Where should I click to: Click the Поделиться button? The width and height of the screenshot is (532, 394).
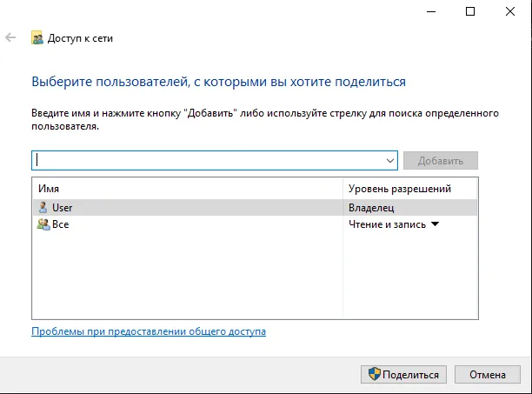[x=403, y=374]
